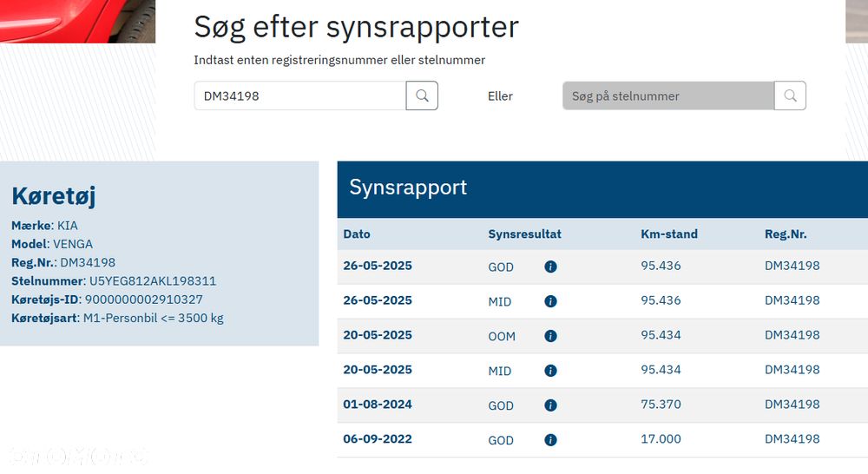Open info icon for first 26-05-2025 GOD result

click(550, 267)
